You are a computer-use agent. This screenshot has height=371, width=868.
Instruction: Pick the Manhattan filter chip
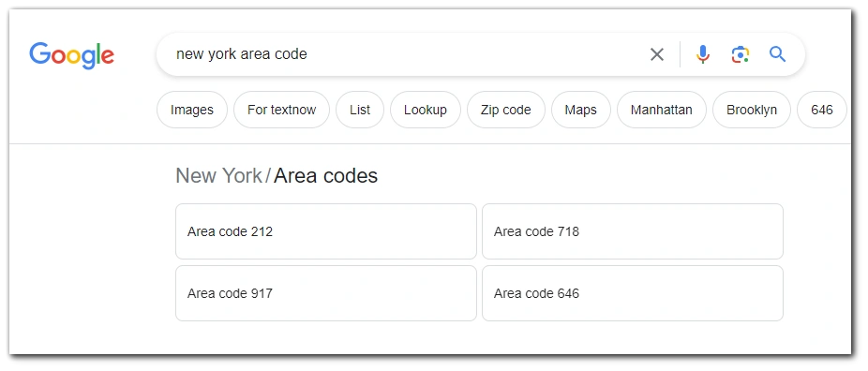(662, 110)
